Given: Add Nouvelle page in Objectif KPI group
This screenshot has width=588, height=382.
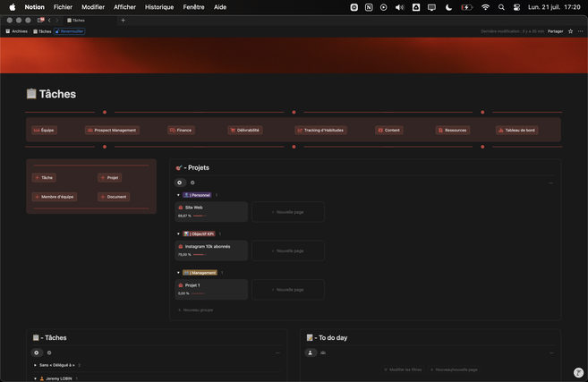Looking at the screenshot, I should tap(288, 250).
